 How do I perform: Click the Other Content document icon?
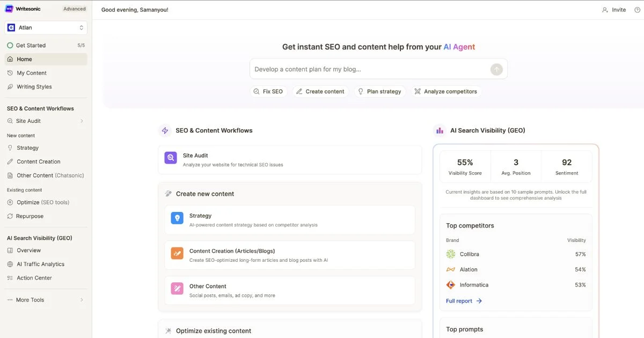[x=10, y=175]
